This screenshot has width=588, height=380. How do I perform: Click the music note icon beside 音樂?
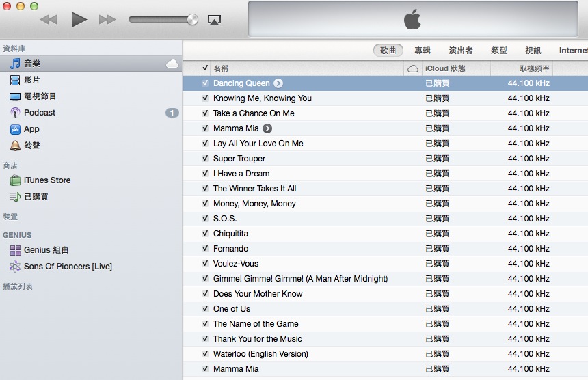(15, 64)
